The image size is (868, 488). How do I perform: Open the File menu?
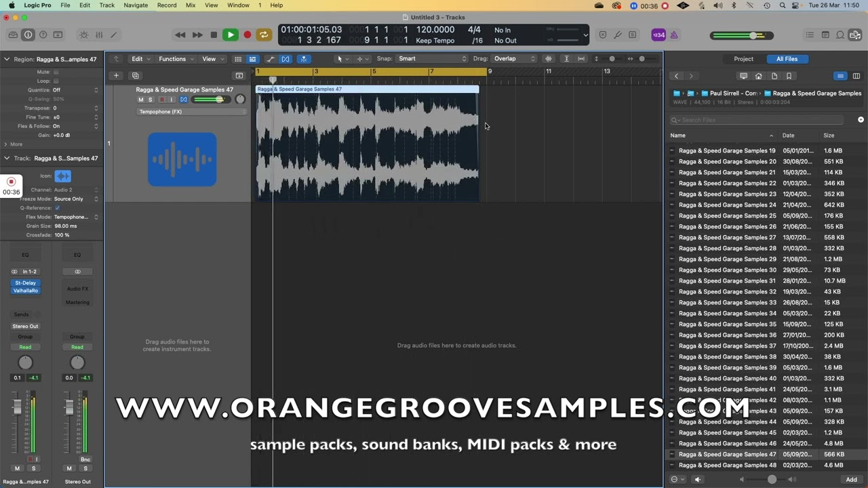[65, 5]
